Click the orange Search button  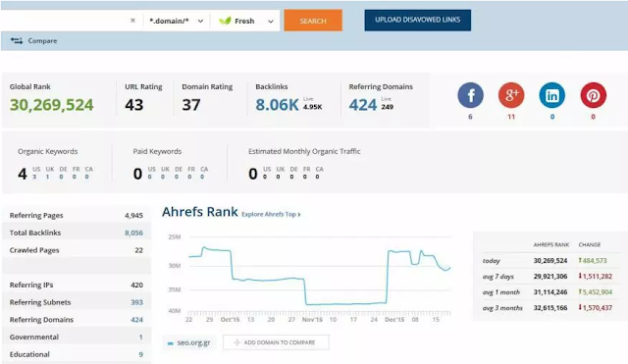[x=313, y=21]
